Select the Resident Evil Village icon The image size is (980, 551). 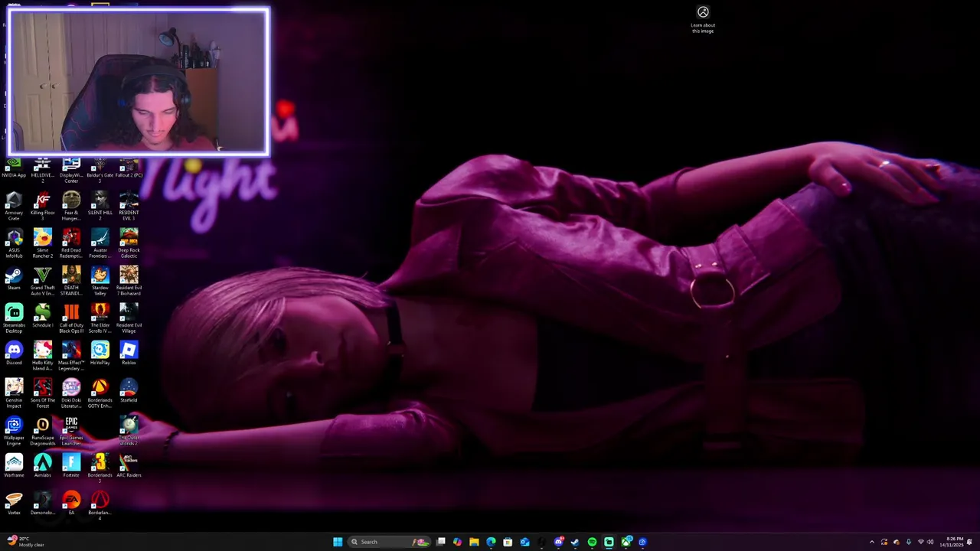pos(129,318)
